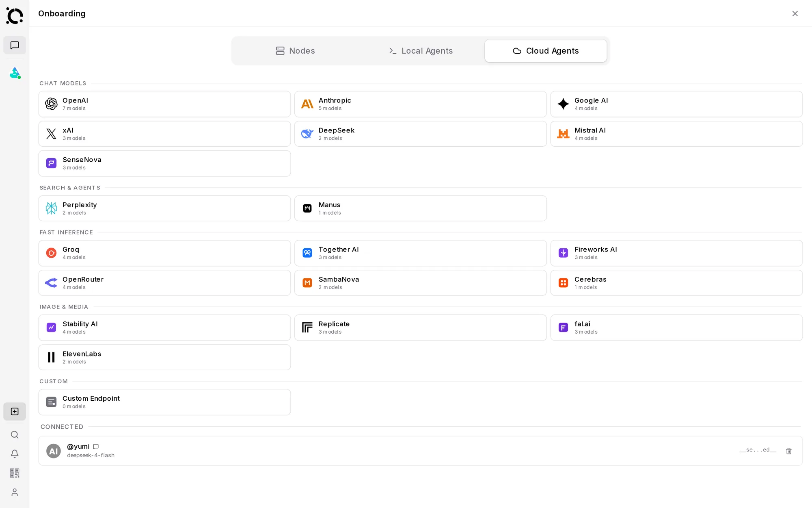Click the ElevenLabs bars icon

pyautogui.click(x=51, y=357)
